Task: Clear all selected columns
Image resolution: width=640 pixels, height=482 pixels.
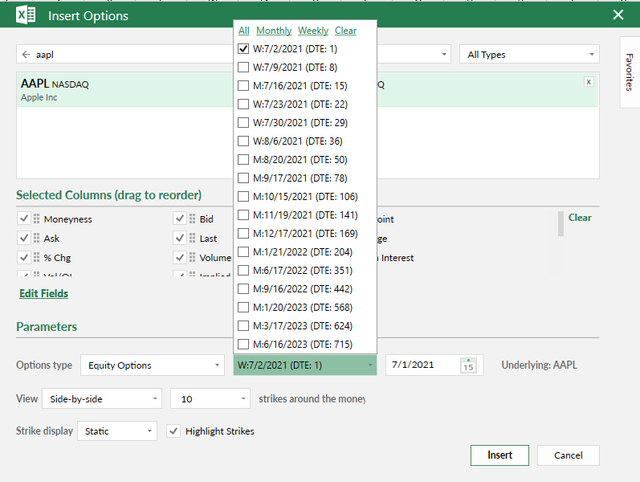Action: pos(580,218)
